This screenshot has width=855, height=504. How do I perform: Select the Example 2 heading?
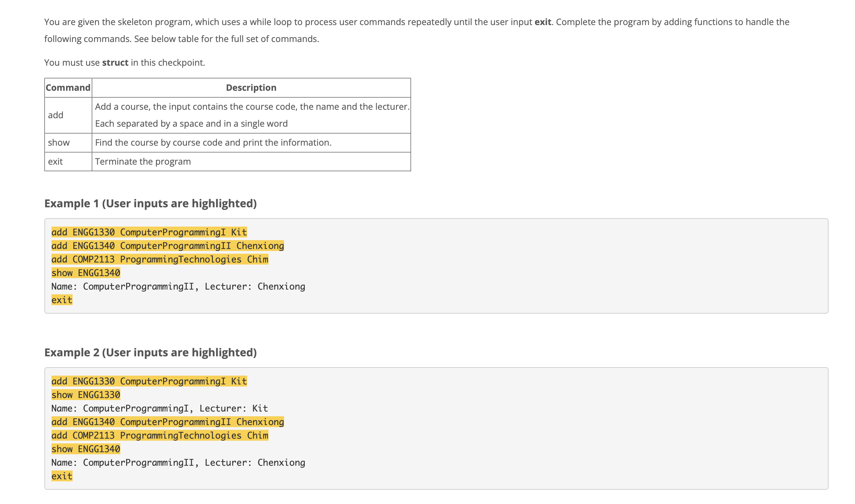(151, 352)
